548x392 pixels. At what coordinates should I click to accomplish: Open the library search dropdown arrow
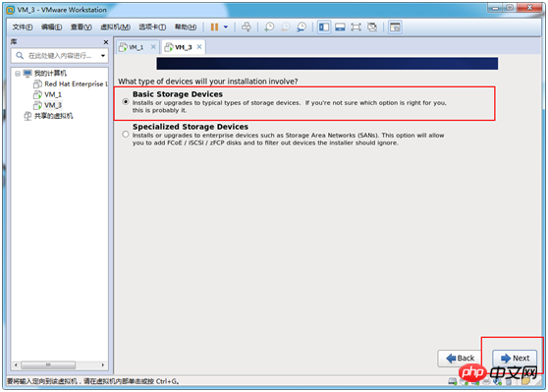tap(103, 56)
